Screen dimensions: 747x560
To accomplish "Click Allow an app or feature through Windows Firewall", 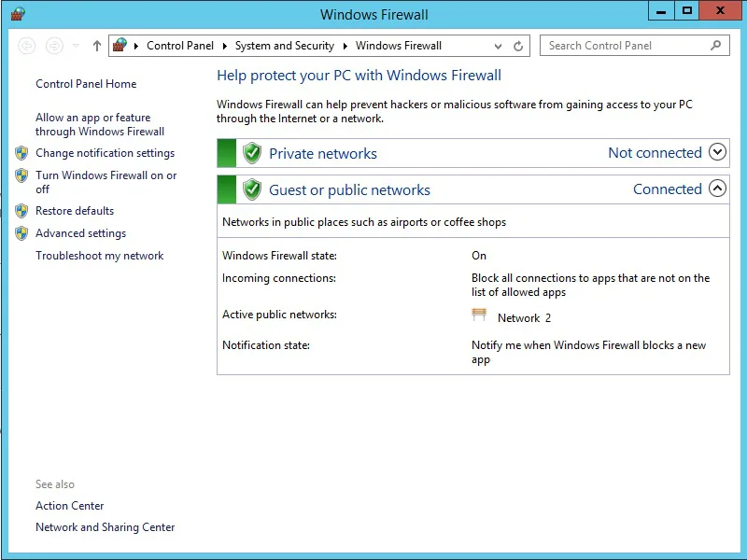I will (x=99, y=124).
